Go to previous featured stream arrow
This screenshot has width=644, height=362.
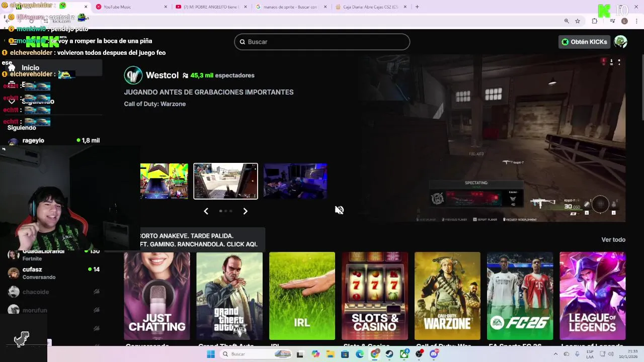[x=206, y=211]
